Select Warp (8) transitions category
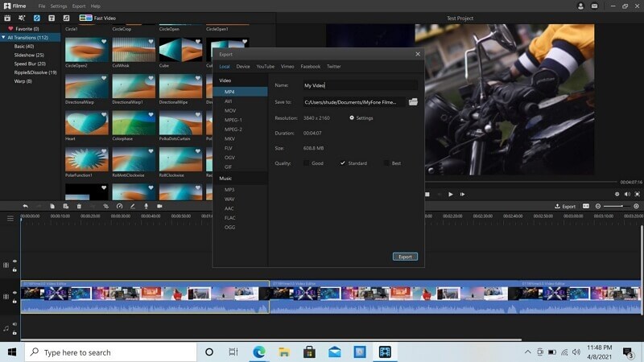Image resolution: width=644 pixels, height=362 pixels. tap(23, 81)
